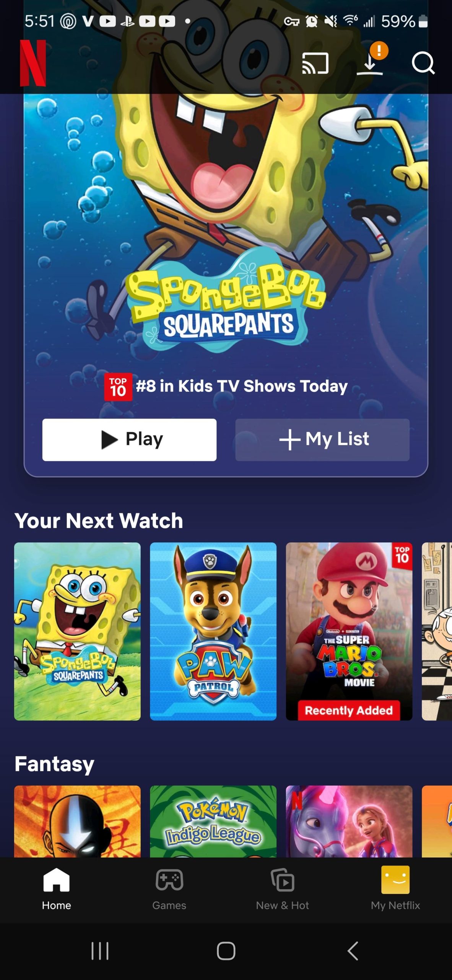
Task: Play SpongeBob SquarePants
Action: (129, 439)
